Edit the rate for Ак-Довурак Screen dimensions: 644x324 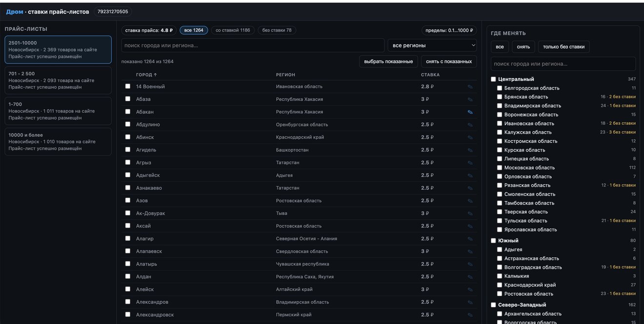[x=470, y=213]
